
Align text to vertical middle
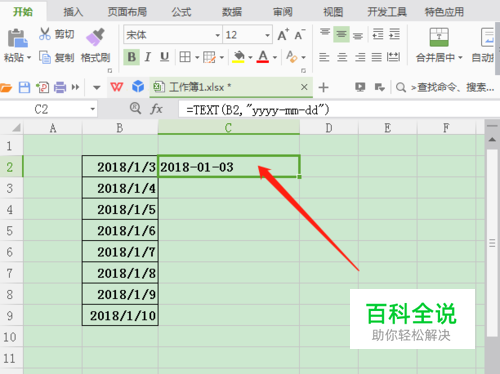(x=341, y=34)
